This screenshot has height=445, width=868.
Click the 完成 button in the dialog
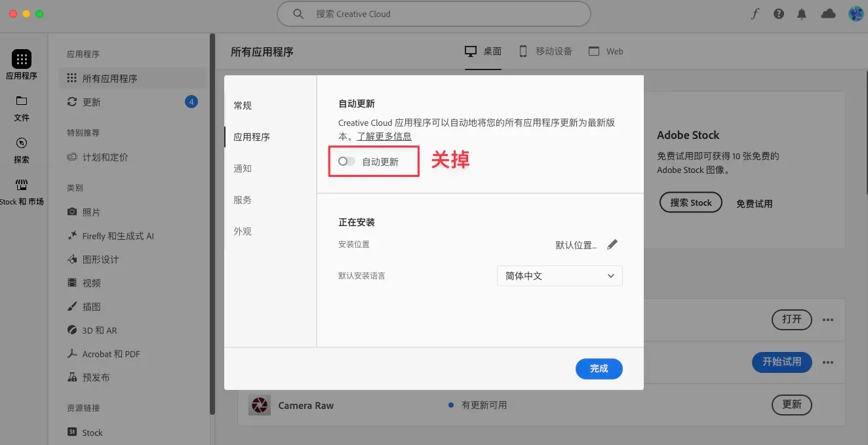(x=599, y=368)
